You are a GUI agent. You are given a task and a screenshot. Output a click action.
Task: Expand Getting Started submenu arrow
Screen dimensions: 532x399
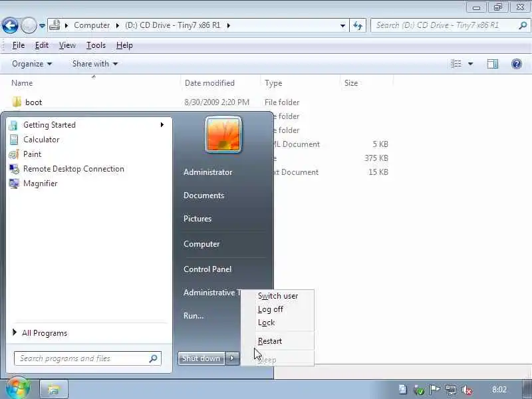click(162, 125)
